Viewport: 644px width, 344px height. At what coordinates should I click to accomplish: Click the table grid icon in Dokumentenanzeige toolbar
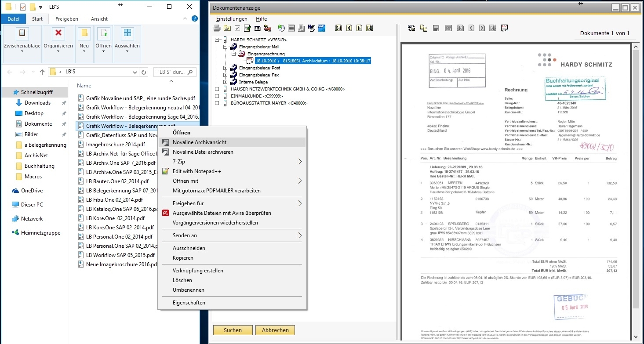point(257,29)
